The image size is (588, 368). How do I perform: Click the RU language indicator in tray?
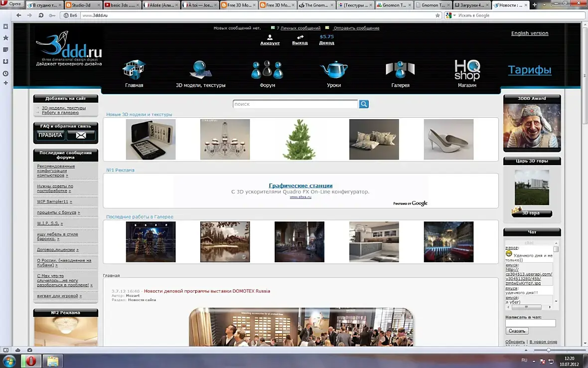pos(524,360)
